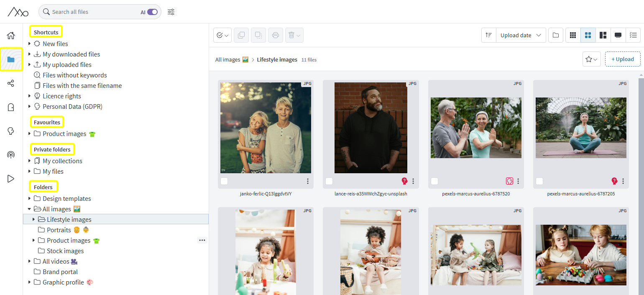The height and width of the screenshot is (295, 644).
Task: Toggle sort direction arrow icon
Action: [x=488, y=36]
